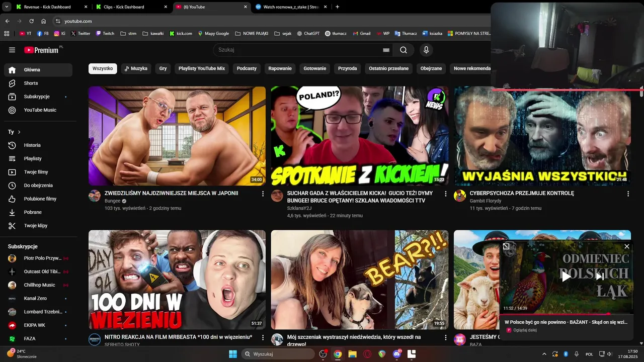Open Chillhop Music subscription channel
The image size is (644, 362).
(38, 285)
